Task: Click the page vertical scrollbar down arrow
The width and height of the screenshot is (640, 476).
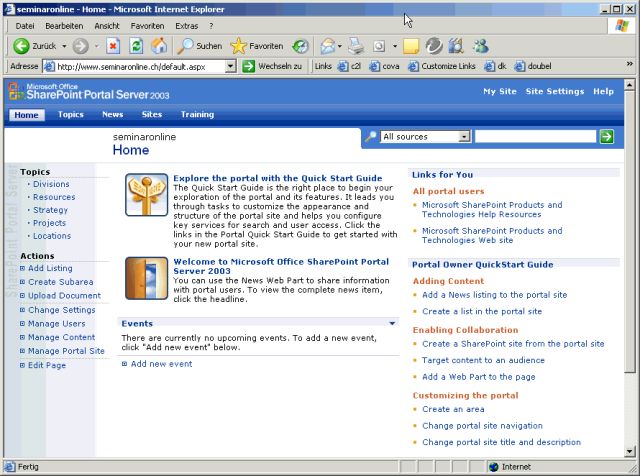Action: click(629, 449)
